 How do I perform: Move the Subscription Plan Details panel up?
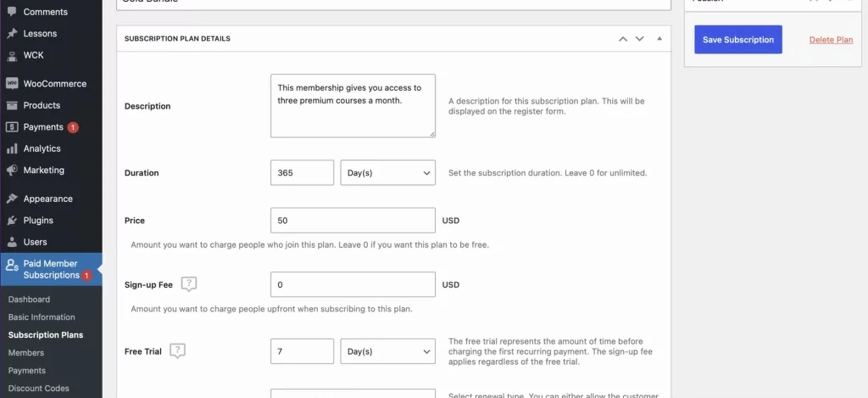click(623, 39)
